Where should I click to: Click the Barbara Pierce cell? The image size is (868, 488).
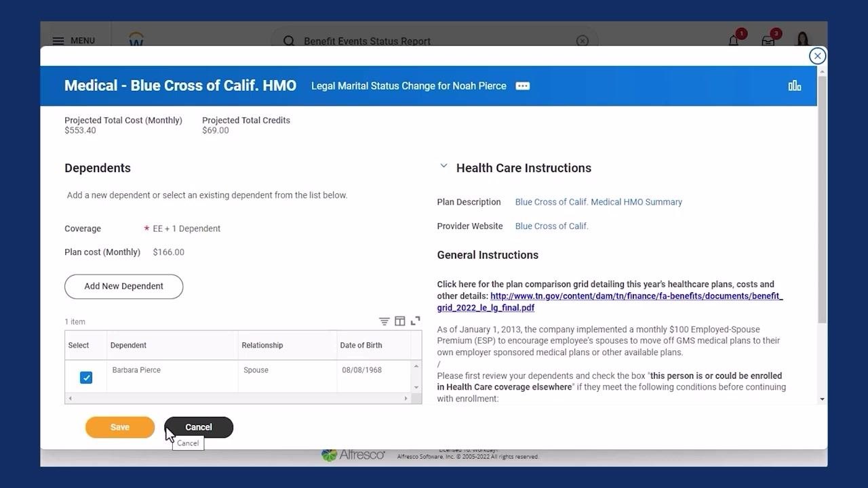tap(172, 376)
